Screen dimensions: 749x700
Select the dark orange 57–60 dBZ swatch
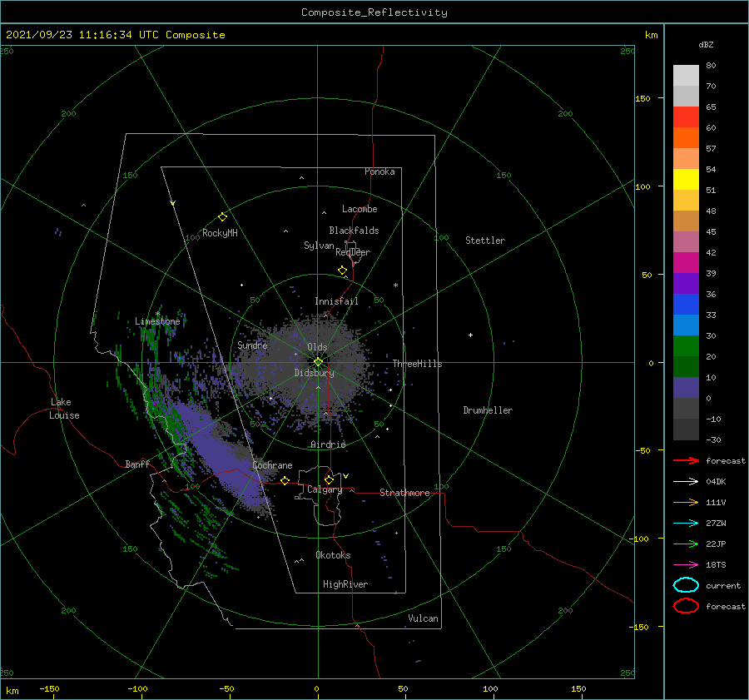coord(686,138)
